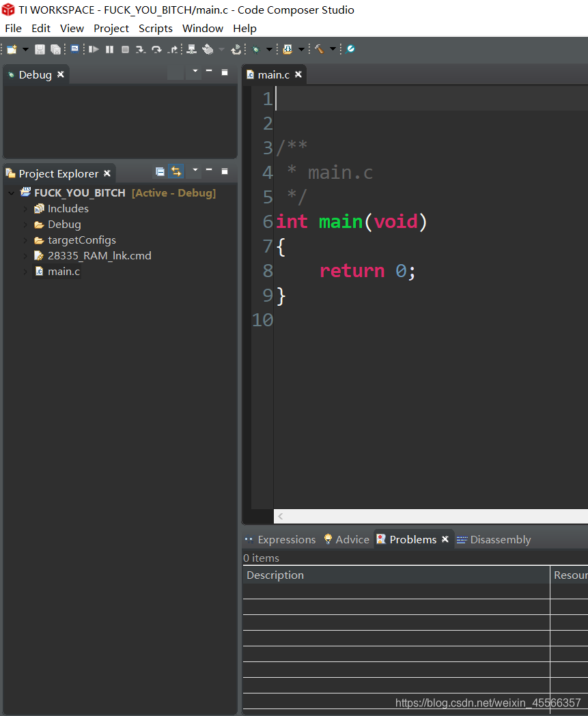Expand the 28335_RAM_lnk.cmd node
This screenshot has width=588, height=716.
click(25, 256)
